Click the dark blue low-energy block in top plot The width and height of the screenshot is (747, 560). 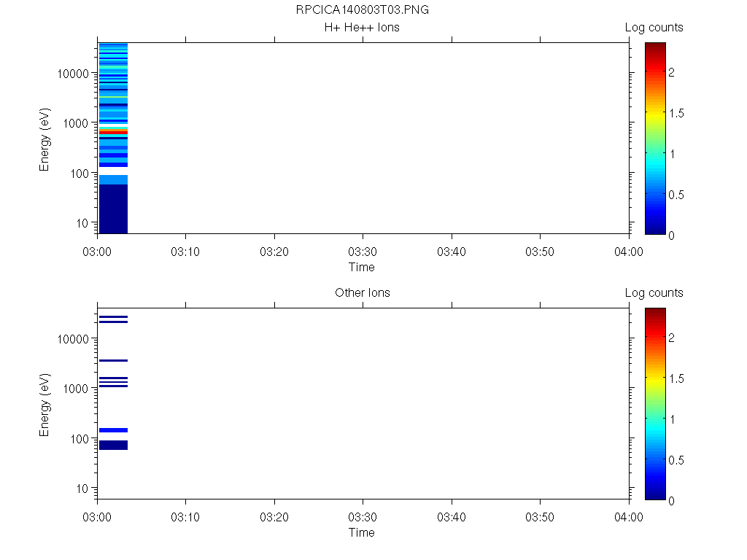[x=113, y=209]
